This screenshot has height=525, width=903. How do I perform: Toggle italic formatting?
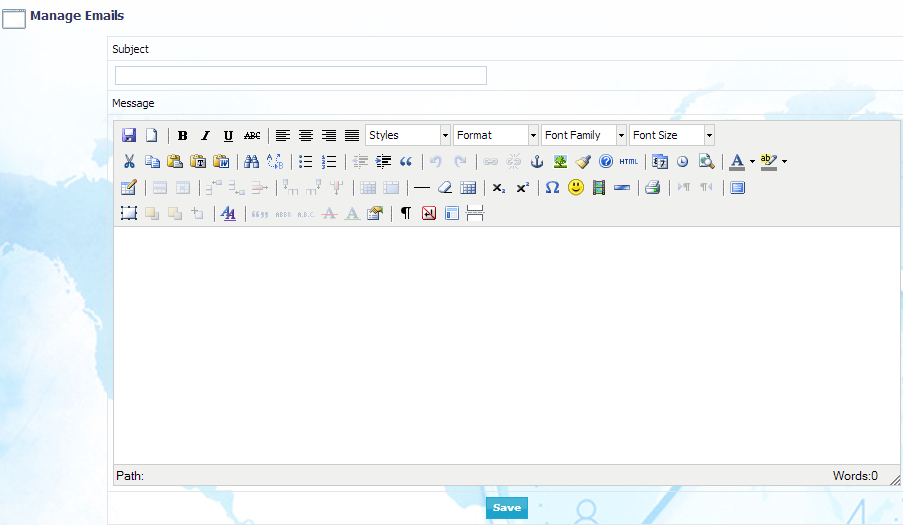(205, 135)
